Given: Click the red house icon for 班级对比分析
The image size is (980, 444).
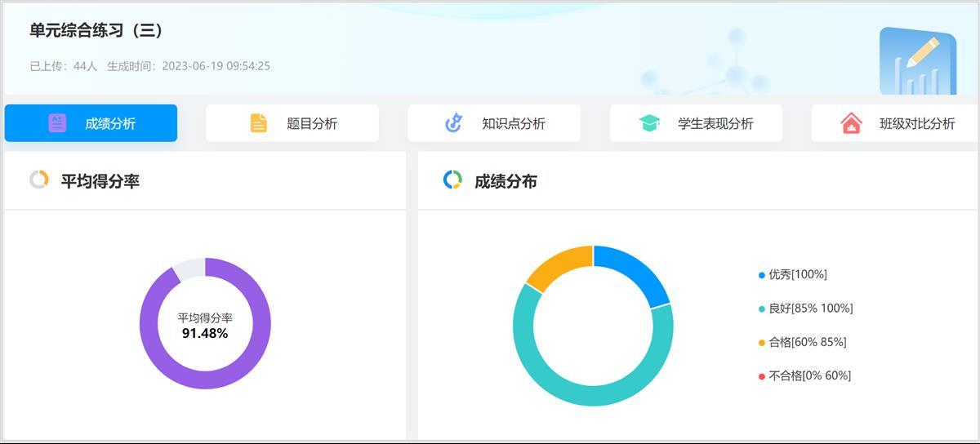Looking at the screenshot, I should [851, 123].
